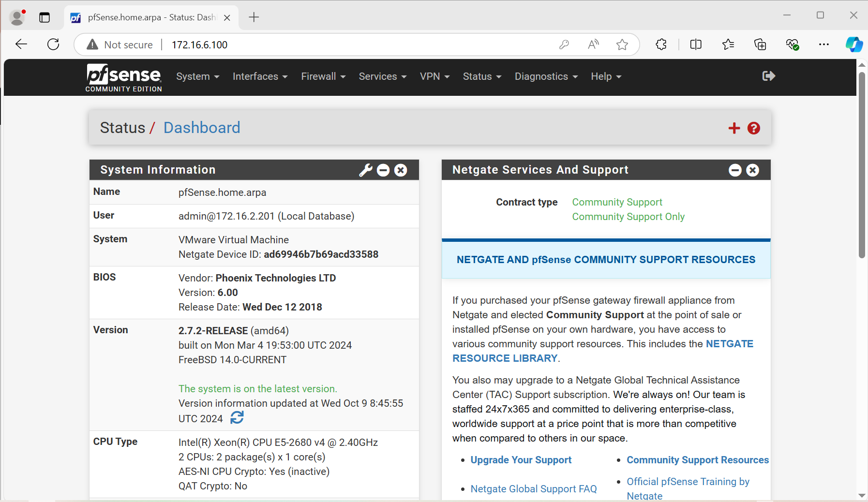Screen dimensions: 868x502
Task: Open the NETGATE RESOURCE LIBRARY link
Action: (x=603, y=351)
